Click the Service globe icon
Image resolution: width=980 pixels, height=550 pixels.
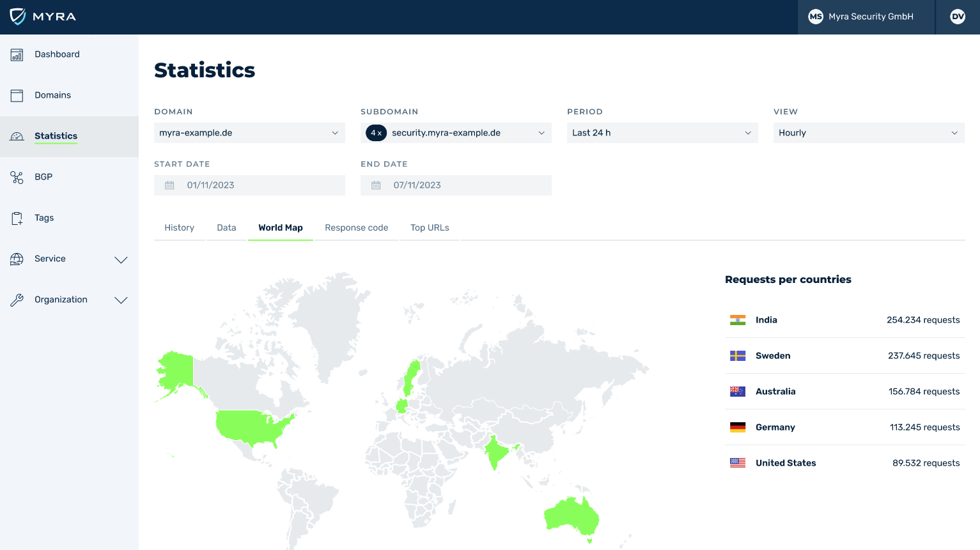pyautogui.click(x=17, y=259)
